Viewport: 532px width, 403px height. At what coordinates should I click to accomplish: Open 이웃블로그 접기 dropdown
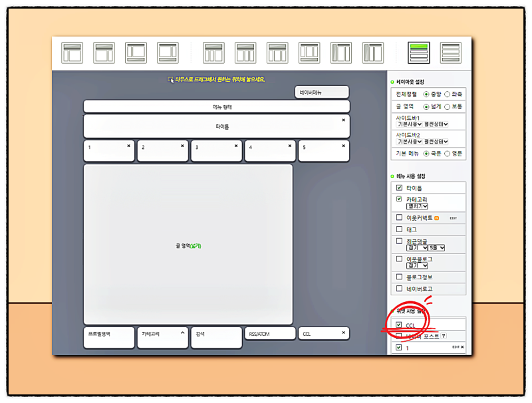(418, 265)
